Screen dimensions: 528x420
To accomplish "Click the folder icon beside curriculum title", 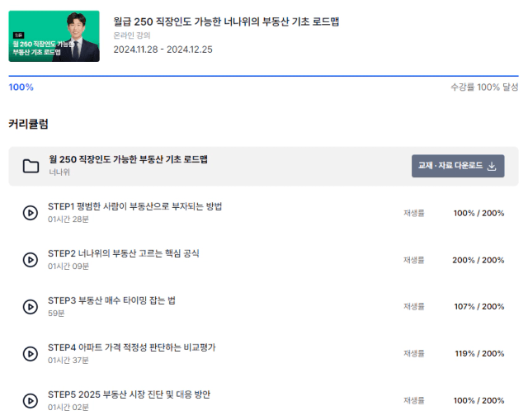I will tap(31, 166).
